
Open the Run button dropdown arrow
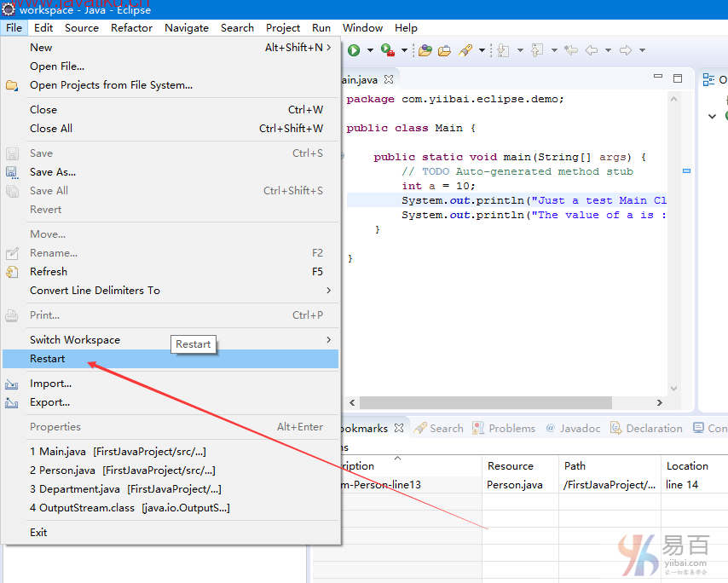pos(370,50)
